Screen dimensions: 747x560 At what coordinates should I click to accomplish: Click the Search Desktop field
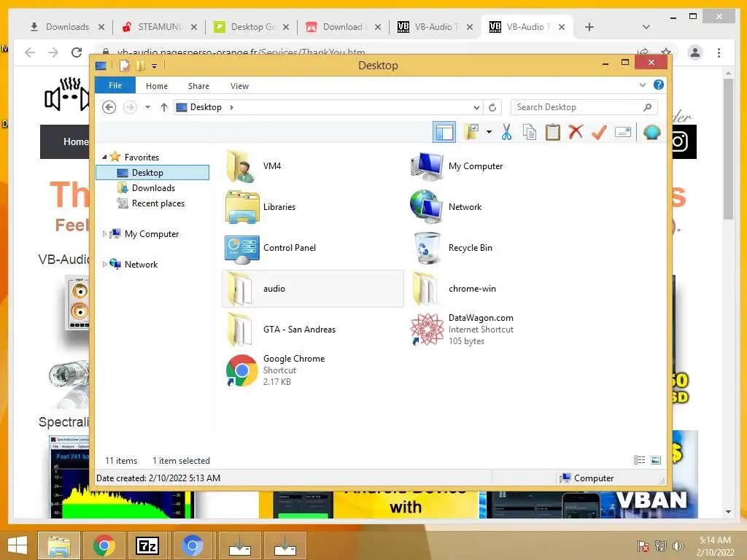point(584,107)
